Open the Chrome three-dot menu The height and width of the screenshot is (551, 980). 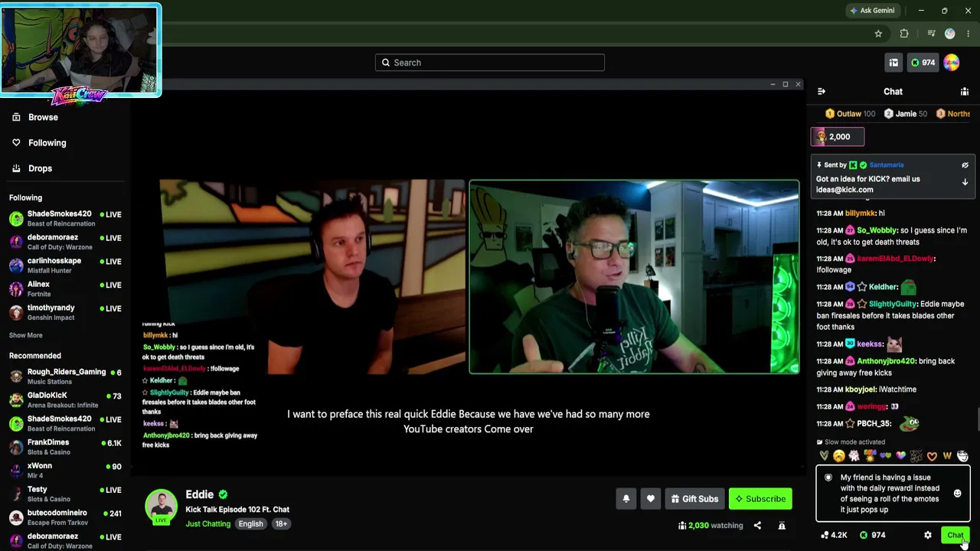coord(969,34)
